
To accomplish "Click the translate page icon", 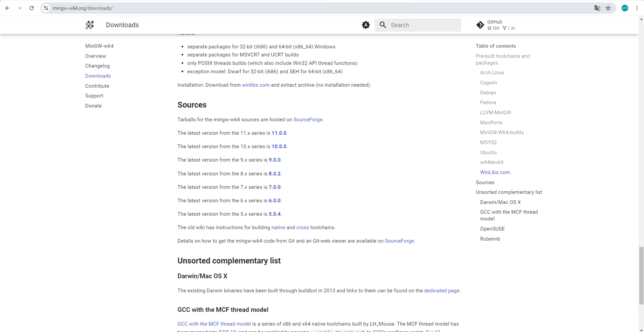I will 597,8.
